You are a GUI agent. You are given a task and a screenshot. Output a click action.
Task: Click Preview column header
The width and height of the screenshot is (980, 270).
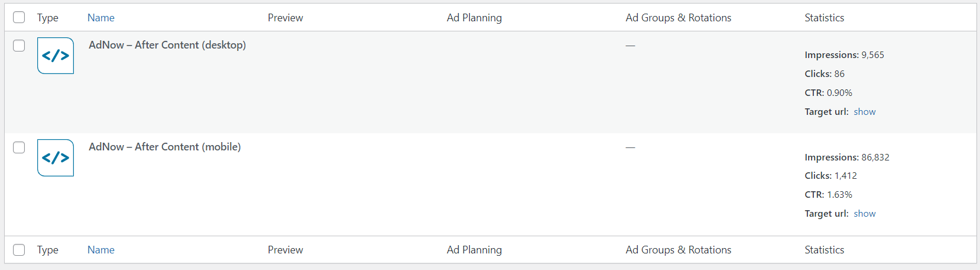[x=285, y=18]
